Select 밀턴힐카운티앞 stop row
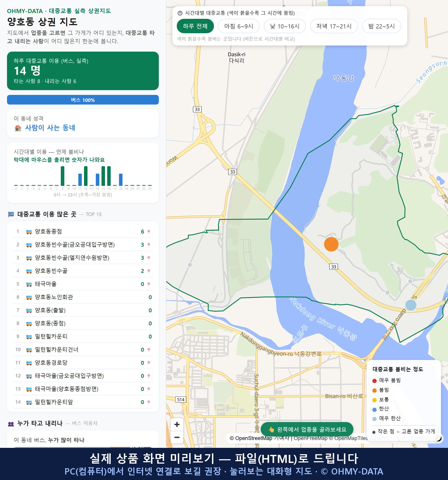Screen dimensions: 448x480 click(83, 402)
